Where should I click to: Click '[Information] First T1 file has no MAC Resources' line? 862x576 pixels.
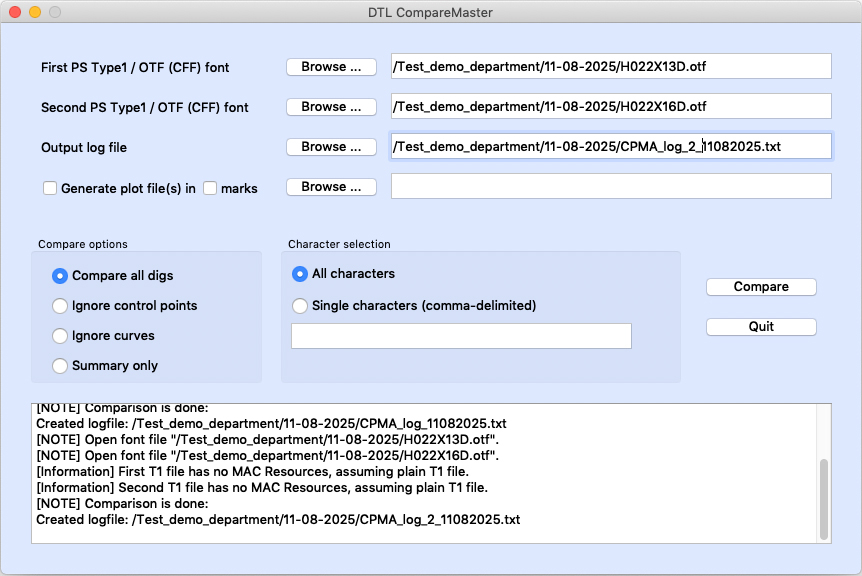point(252,472)
